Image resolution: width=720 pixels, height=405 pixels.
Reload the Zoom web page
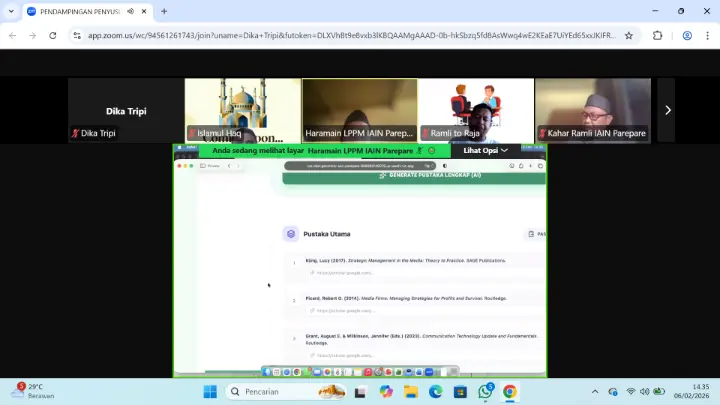tap(54, 35)
